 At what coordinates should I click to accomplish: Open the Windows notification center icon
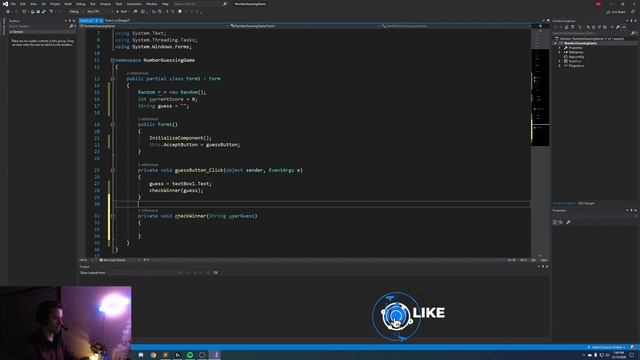point(632,355)
